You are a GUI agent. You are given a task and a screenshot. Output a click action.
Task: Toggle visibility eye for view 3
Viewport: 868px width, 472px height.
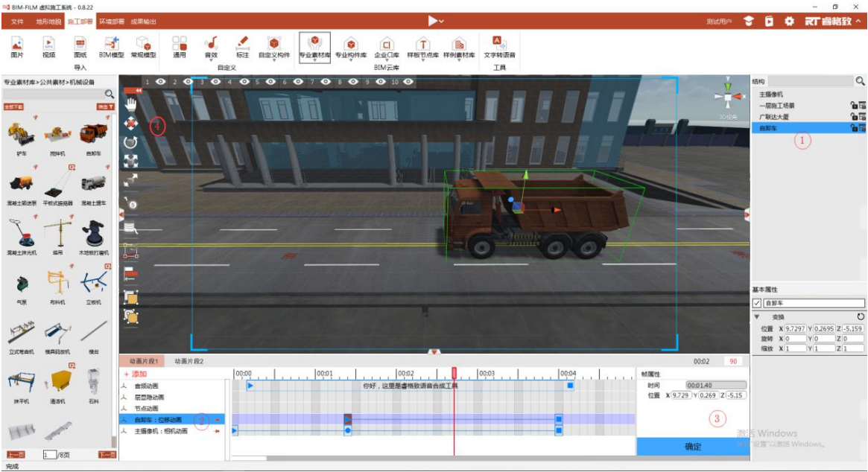(216, 82)
